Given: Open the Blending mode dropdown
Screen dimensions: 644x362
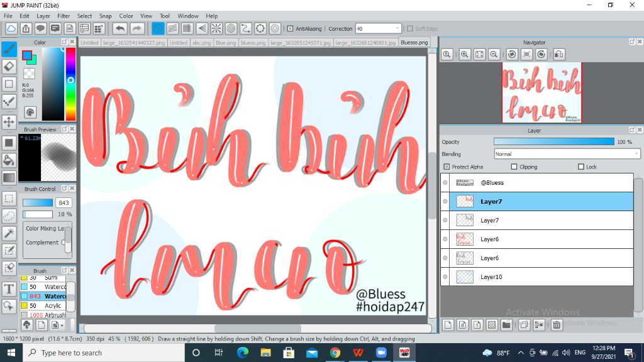Looking at the screenshot, I should 636,154.
